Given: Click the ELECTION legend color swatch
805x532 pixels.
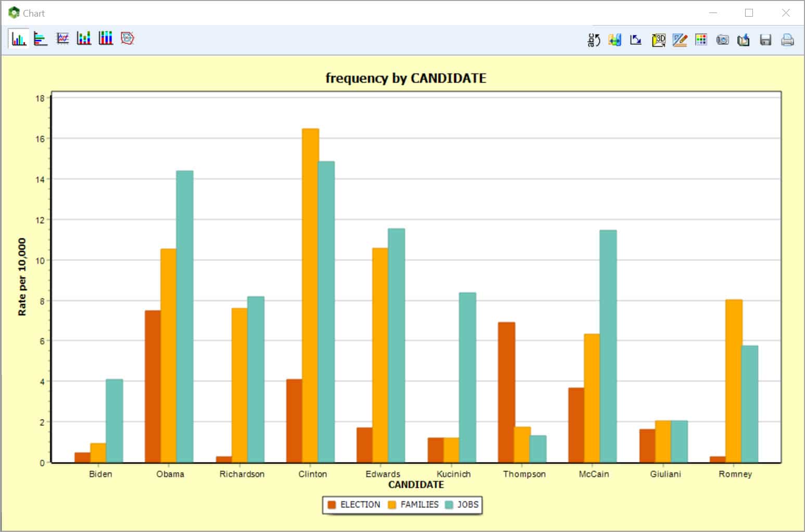Looking at the screenshot, I should coord(332,504).
